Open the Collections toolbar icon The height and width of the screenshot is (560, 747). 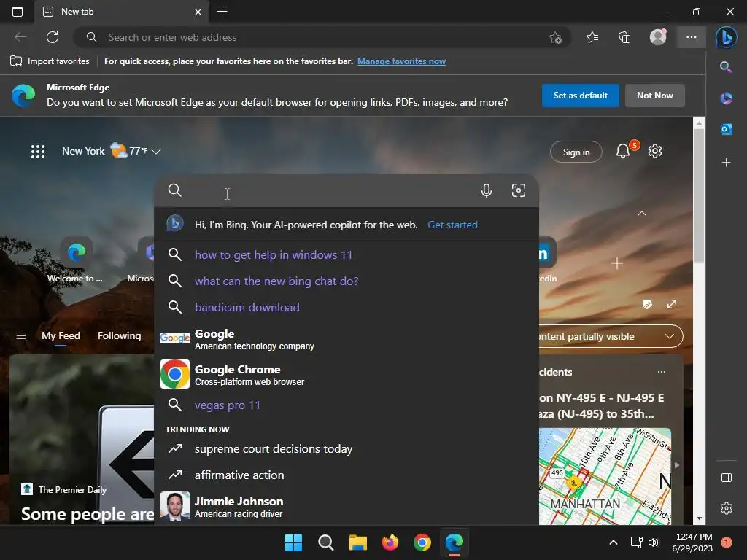[x=624, y=37]
